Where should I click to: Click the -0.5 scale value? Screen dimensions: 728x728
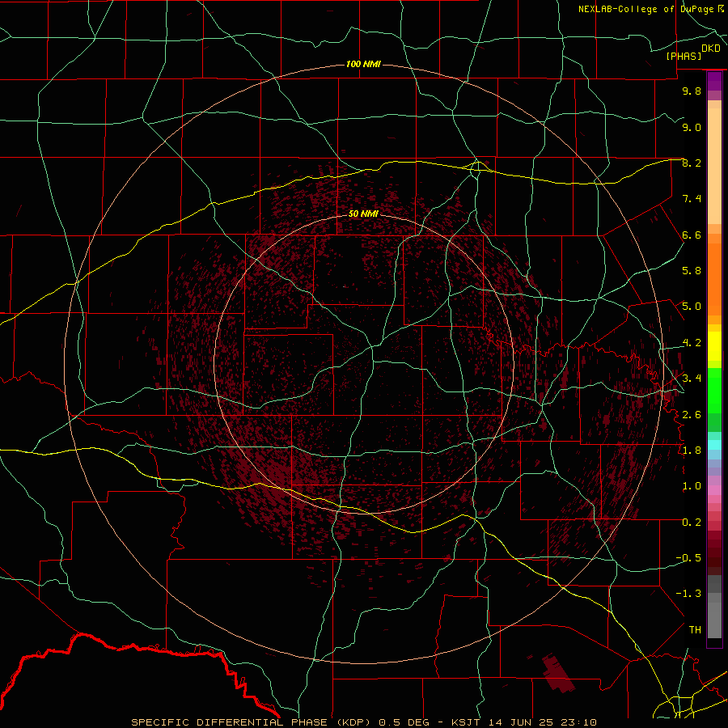[688, 558]
